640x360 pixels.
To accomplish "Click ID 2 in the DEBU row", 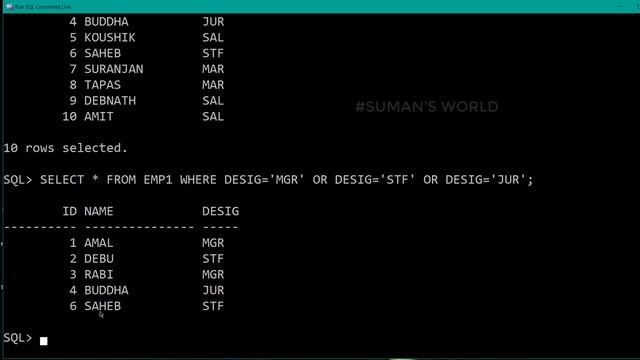I will [73, 259].
